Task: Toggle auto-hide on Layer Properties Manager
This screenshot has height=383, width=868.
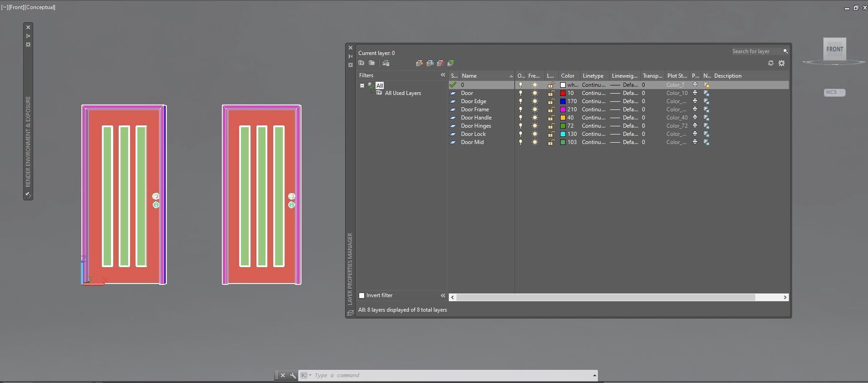Action: (x=350, y=56)
